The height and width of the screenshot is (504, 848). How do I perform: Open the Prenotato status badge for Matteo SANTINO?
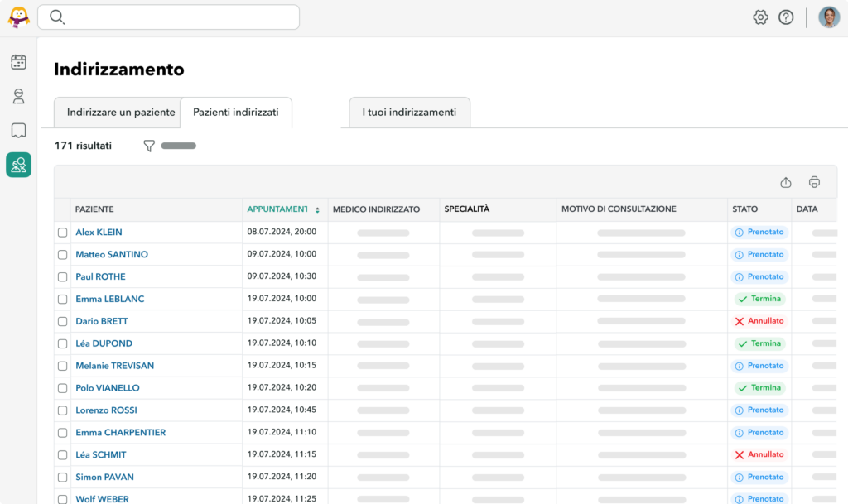tap(759, 254)
